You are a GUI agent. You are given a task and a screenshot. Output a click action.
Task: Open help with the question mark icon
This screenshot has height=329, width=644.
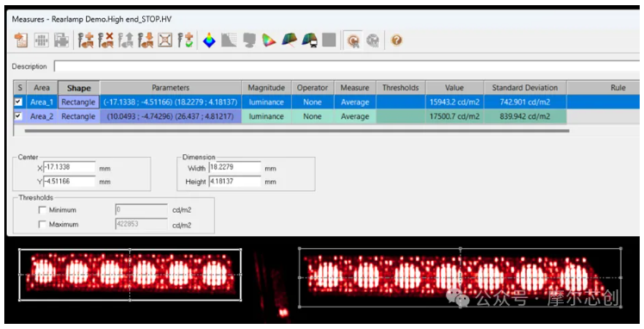396,40
